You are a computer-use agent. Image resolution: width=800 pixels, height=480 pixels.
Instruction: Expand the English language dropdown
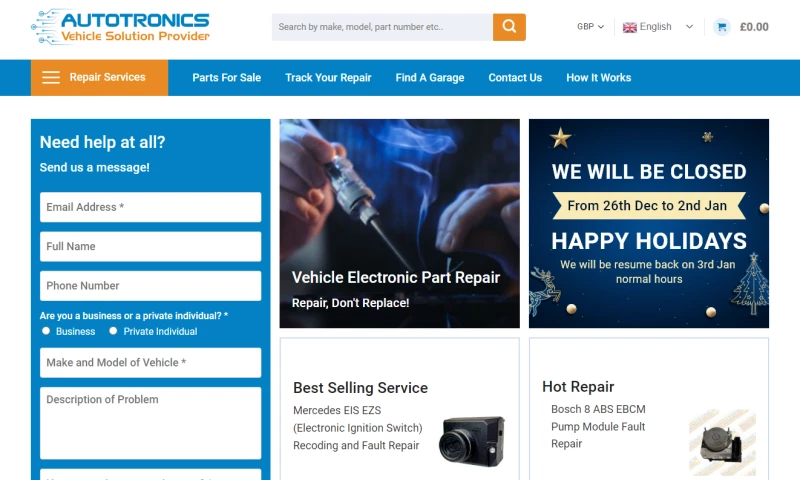[x=658, y=27]
